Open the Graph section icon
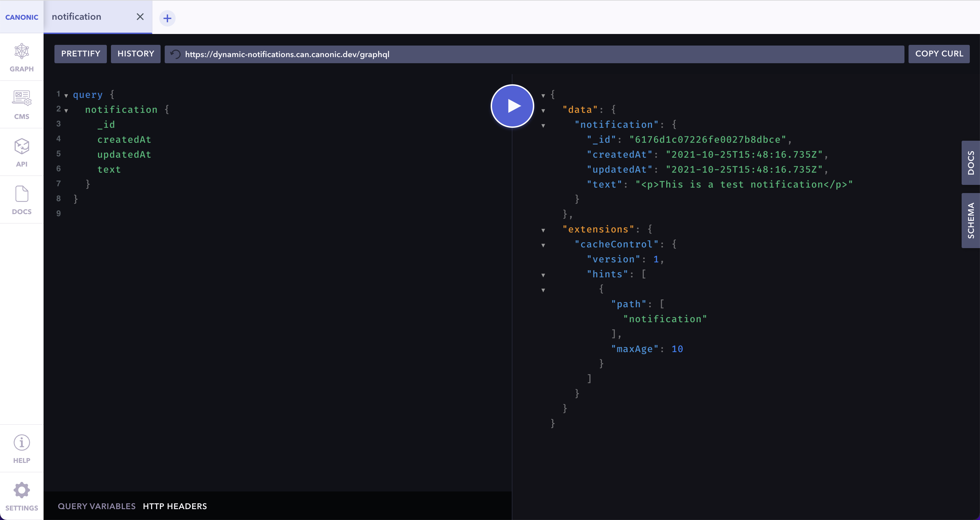The image size is (980, 520). 22,52
